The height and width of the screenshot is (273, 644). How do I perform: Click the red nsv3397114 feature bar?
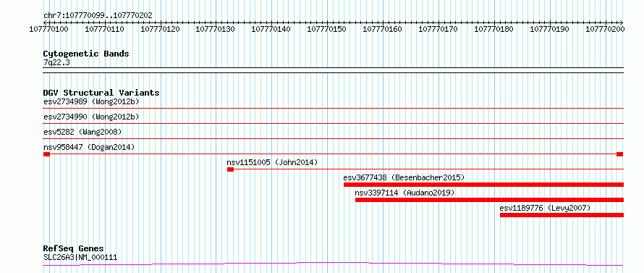(x=489, y=200)
